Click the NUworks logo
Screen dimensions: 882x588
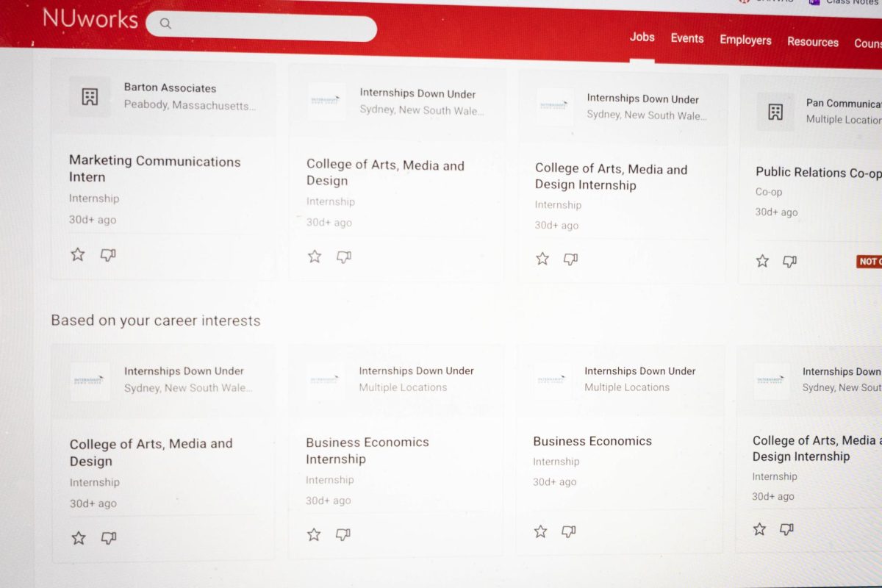[x=90, y=18]
